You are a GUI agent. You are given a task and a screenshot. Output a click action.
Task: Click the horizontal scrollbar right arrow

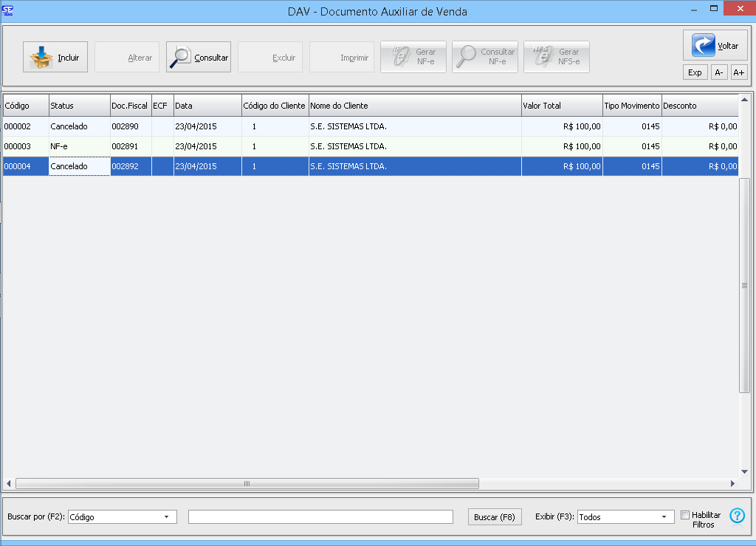pos(732,484)
